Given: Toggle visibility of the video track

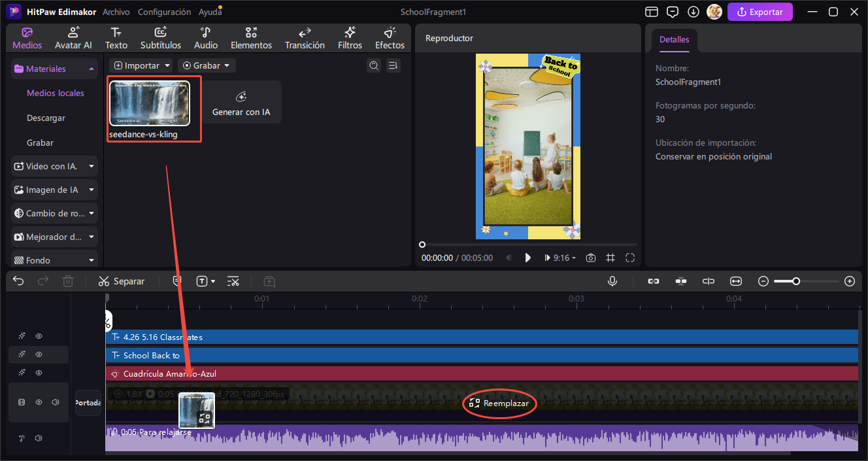Looking at the screenshot, I should click(x=39, y=401).
